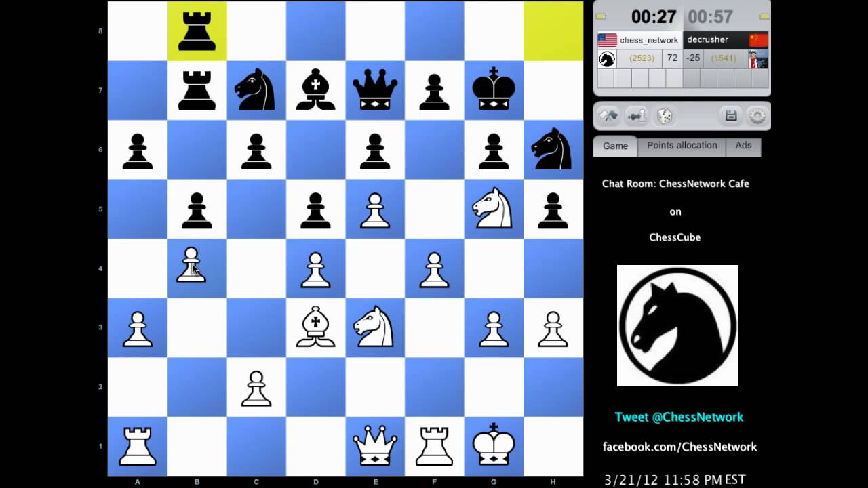Click the black pawn on e6
868x488 pixels.
[x=374, y=152]
